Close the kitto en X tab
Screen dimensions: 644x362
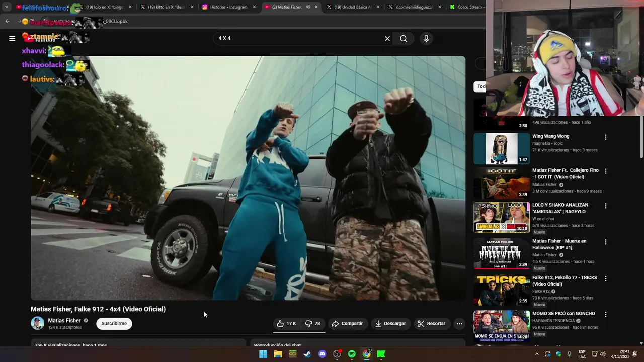[192, 7]
